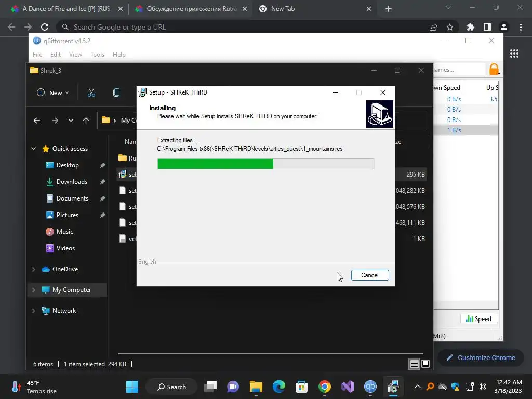Open File Explorer from taskbar

[256, 387]
